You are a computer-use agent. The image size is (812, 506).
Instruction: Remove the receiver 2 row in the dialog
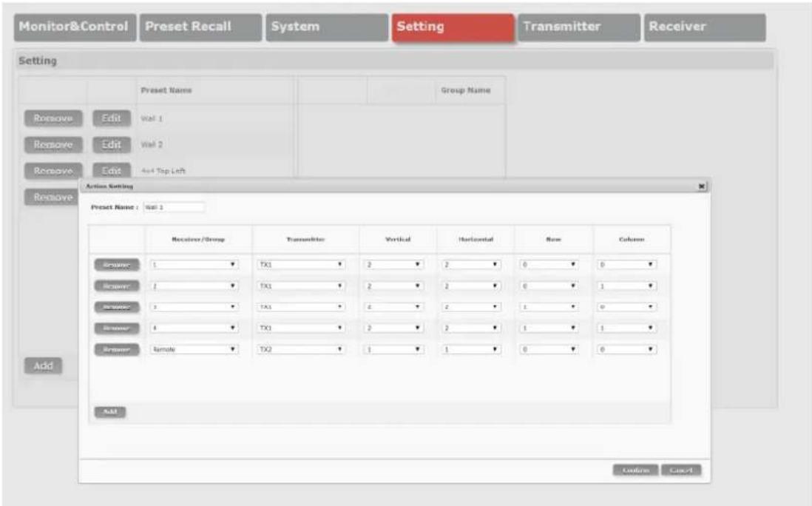click(117, 286)
